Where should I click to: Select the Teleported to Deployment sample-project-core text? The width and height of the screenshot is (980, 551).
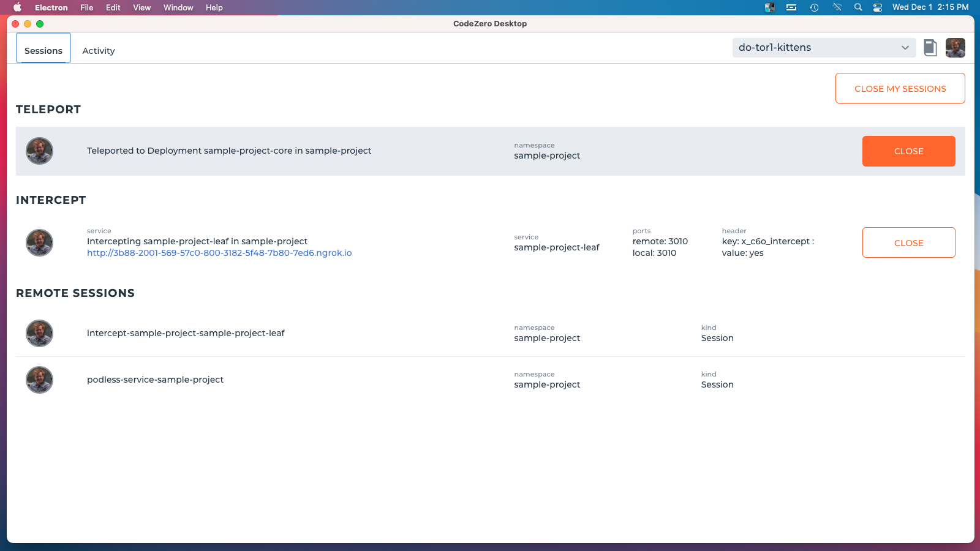pyautogui.click(x=229, y=151)
